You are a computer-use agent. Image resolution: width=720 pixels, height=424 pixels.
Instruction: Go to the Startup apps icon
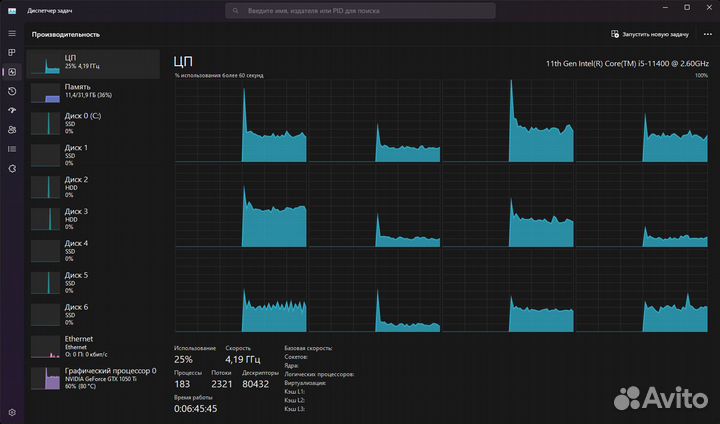pos(12,110)
